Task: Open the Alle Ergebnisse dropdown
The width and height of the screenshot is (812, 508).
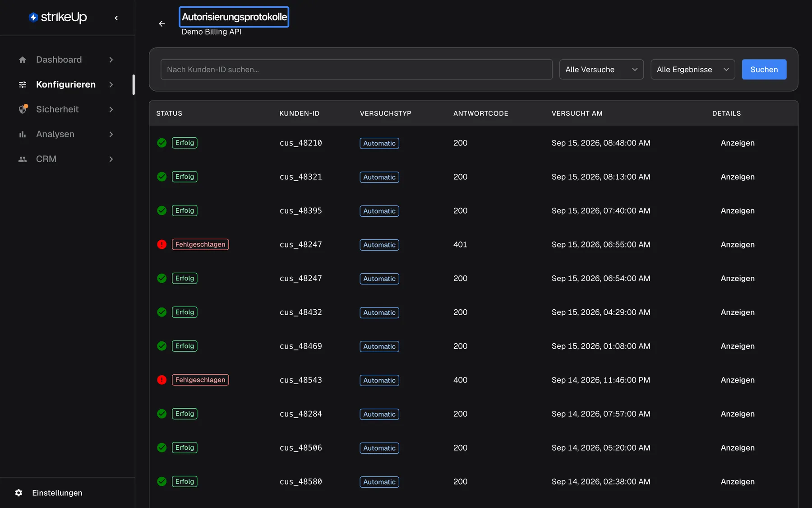Action: coord(692,70)
